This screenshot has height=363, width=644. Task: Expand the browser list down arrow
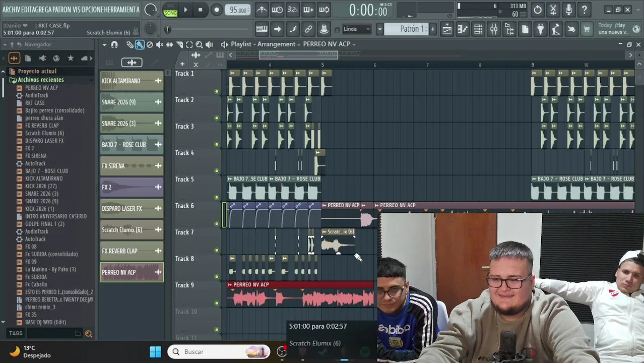3,322
